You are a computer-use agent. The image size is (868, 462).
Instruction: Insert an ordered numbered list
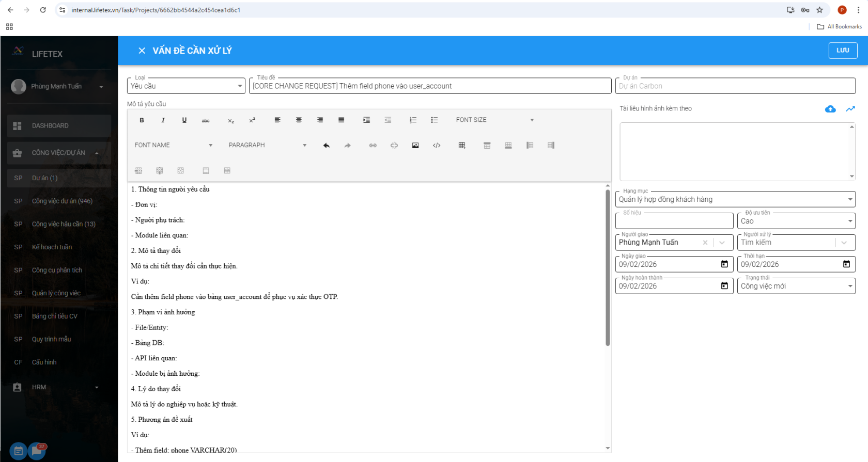click(x=413, y=120)
